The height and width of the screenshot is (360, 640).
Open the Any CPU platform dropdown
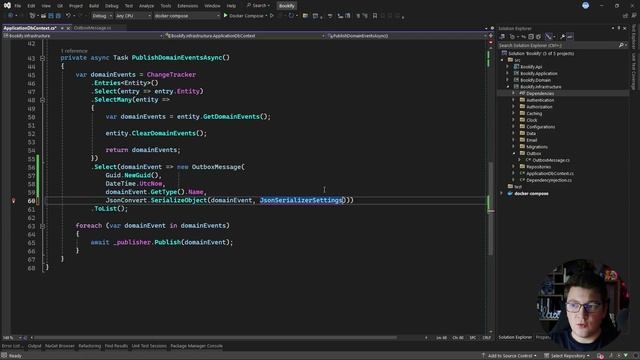tap(133, 16)
